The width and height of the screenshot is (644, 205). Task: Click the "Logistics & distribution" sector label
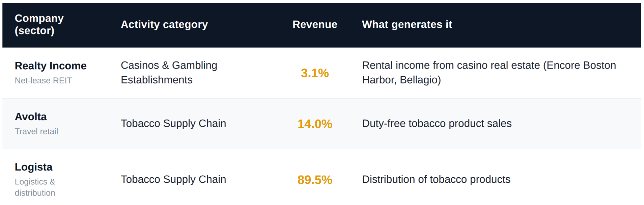click(x=35, y=187)
